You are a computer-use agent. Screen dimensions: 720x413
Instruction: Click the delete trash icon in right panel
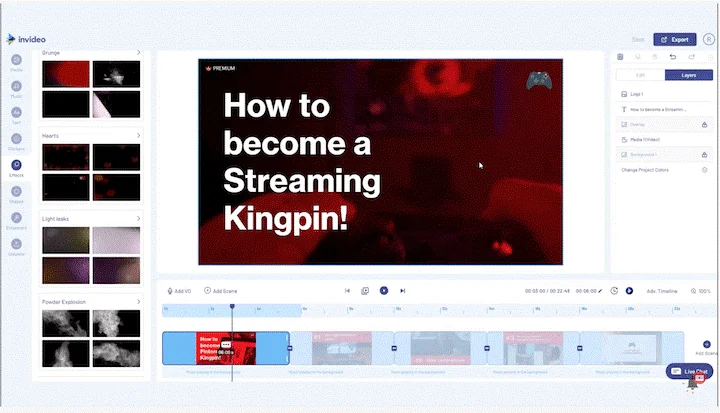tap(620, 57)
